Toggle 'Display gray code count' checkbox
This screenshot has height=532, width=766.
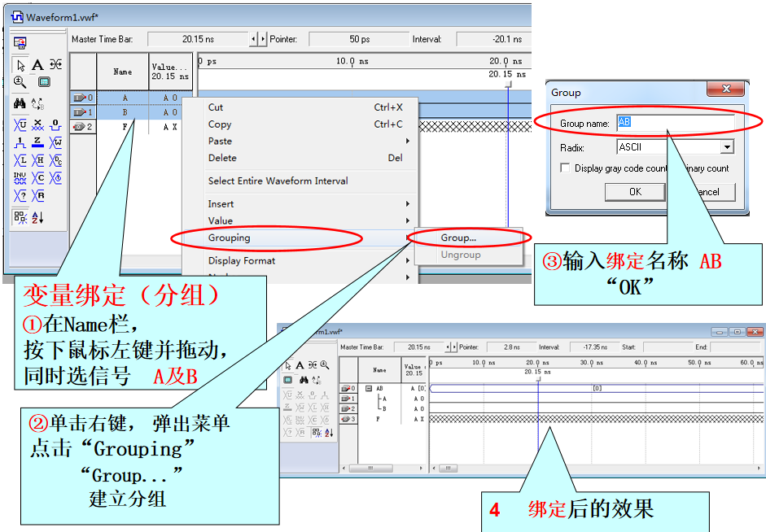click(x=565, y=168)
